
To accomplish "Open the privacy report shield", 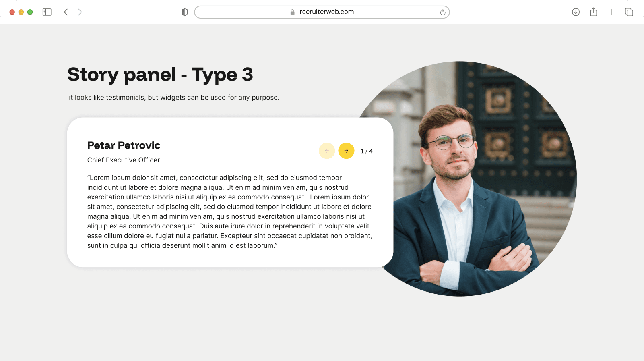I will (x=185, y=12).
